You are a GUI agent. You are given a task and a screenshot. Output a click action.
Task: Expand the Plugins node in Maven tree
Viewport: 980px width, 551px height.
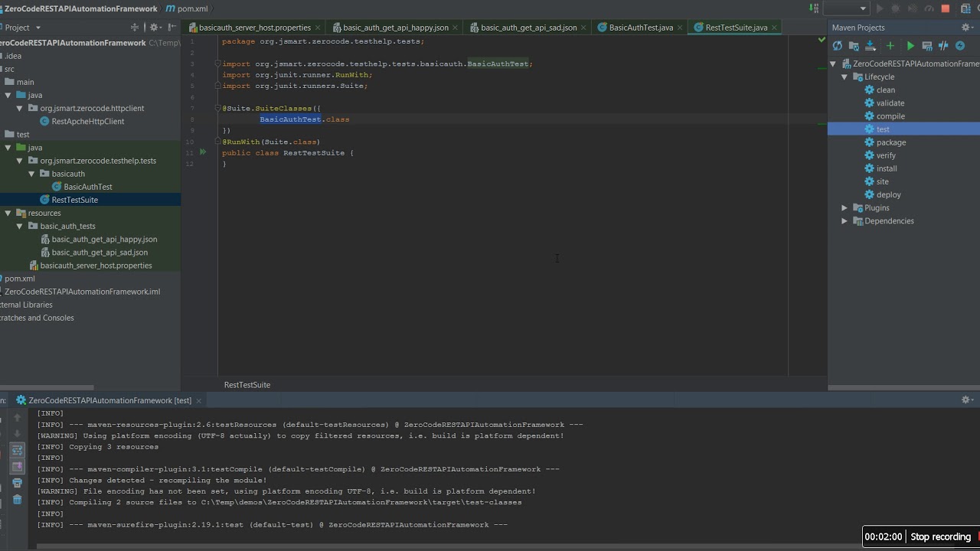pyautogui.click(x=844, y=208)
